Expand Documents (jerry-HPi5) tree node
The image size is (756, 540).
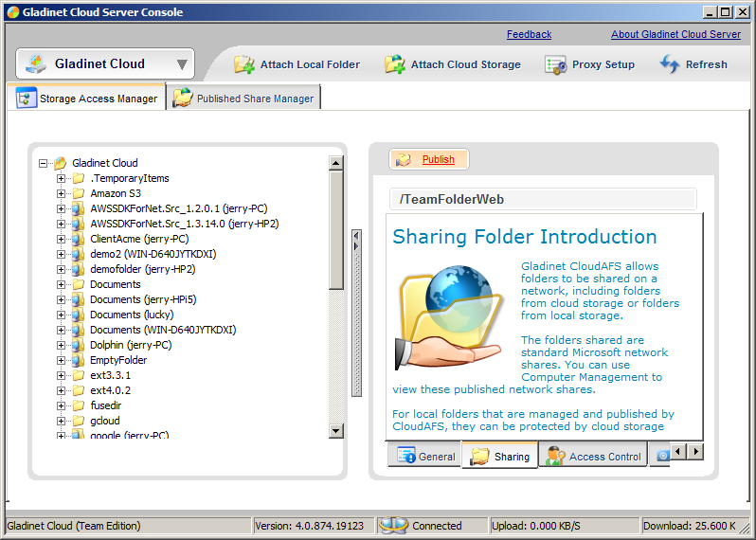click(x=61, y=300)
